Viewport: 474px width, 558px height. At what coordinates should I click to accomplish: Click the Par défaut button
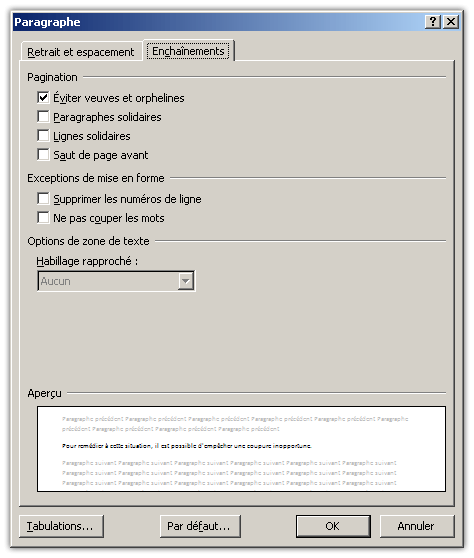(200, 526)
